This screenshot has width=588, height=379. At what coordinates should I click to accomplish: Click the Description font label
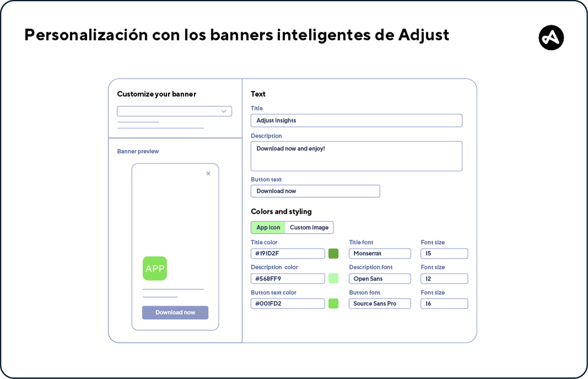pyautogui.click(x=371, y=267)
